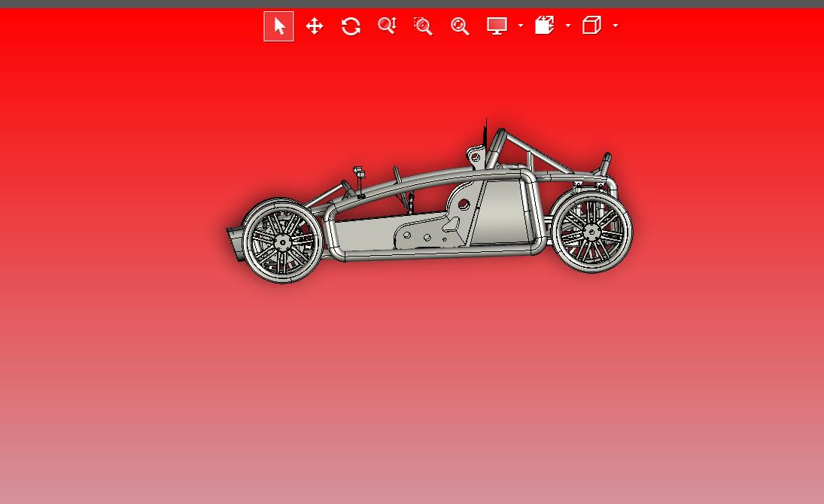The image size is (824, 504).
Task: Click the view orientation cube icon
Action: 591,26
